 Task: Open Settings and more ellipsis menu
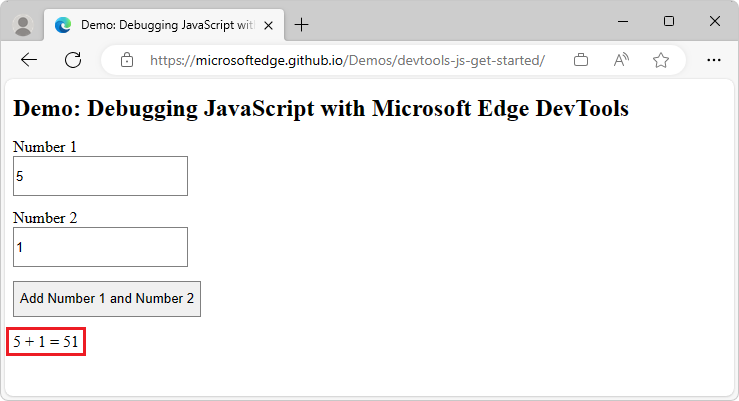714,60
